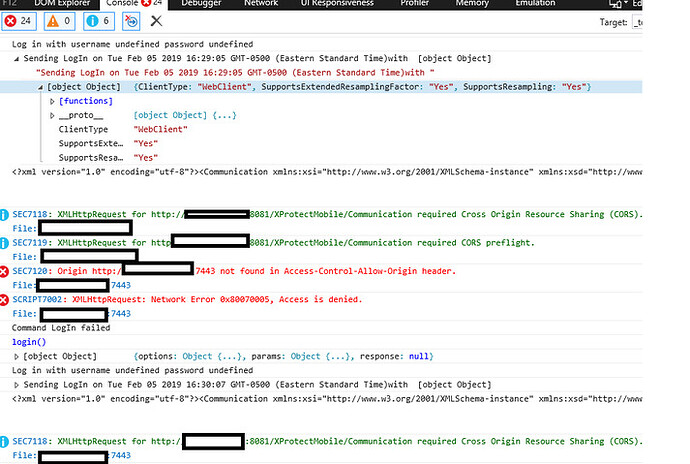Click the SCRIPT7002 error icon
This screenshot has height=464, width=690.
(x=6, y=299)
